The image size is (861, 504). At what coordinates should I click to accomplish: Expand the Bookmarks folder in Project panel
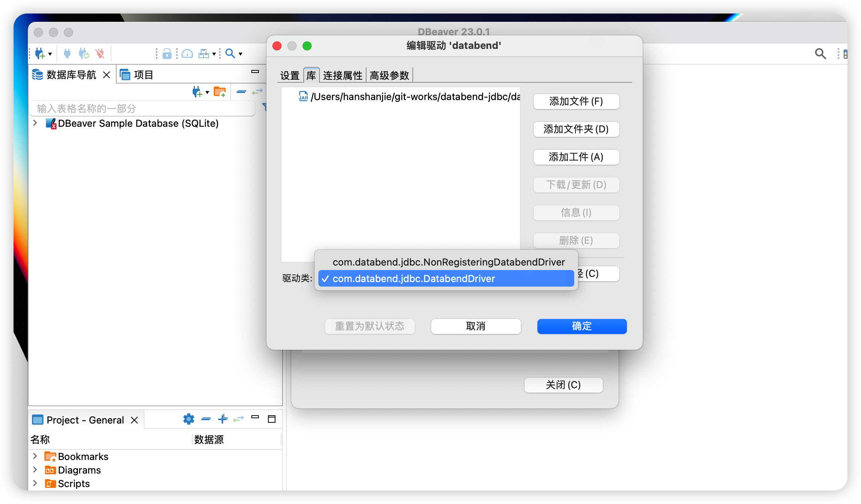[35, 456]
